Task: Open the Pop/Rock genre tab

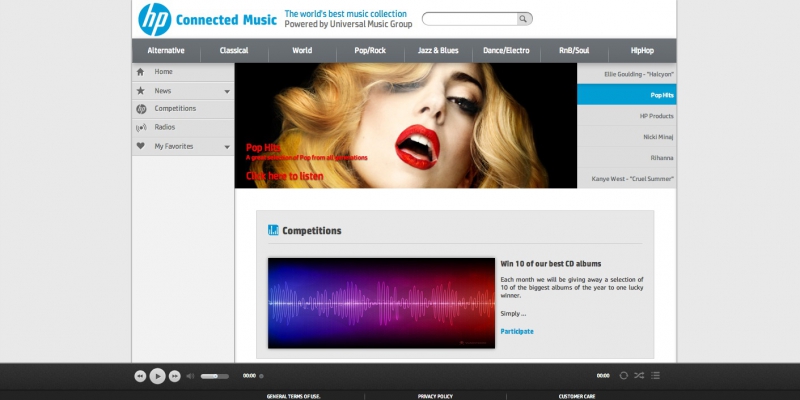Action: 370,51
